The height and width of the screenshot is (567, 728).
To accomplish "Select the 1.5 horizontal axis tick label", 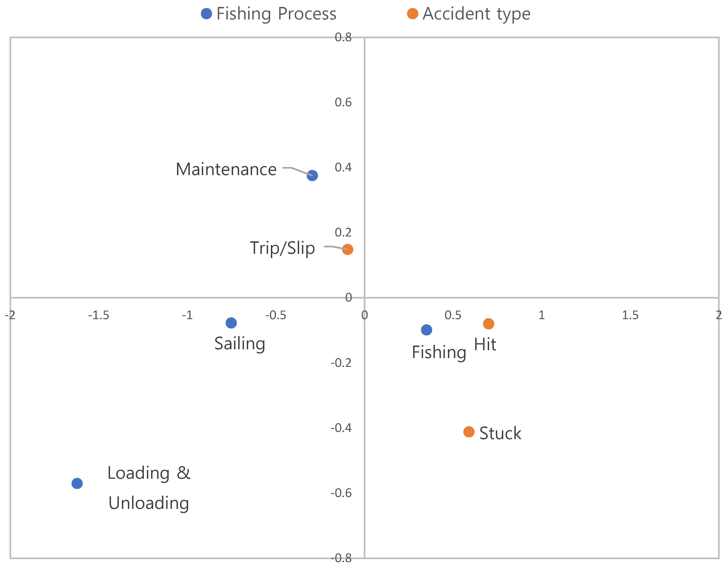I will [630, 315].
